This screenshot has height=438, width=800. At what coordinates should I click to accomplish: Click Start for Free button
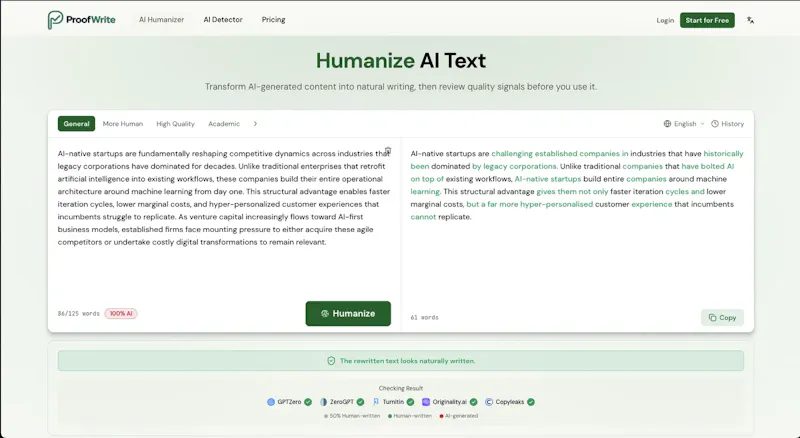(707, 20)
